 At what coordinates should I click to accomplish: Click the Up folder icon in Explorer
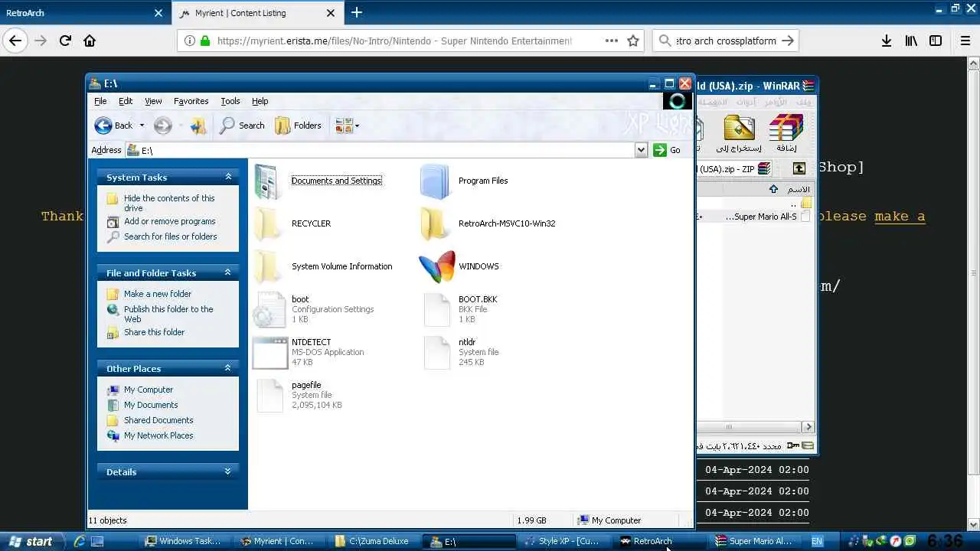point(198,126)
